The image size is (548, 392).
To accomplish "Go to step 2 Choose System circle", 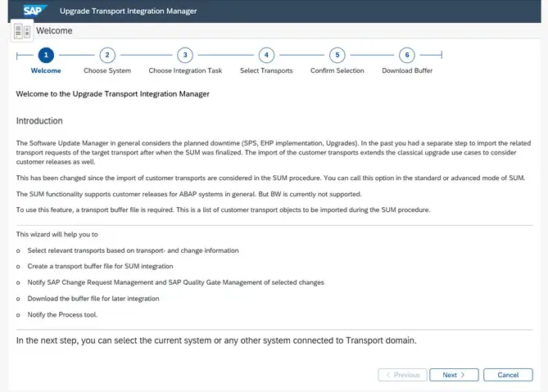I will click(x=107, y=55).
